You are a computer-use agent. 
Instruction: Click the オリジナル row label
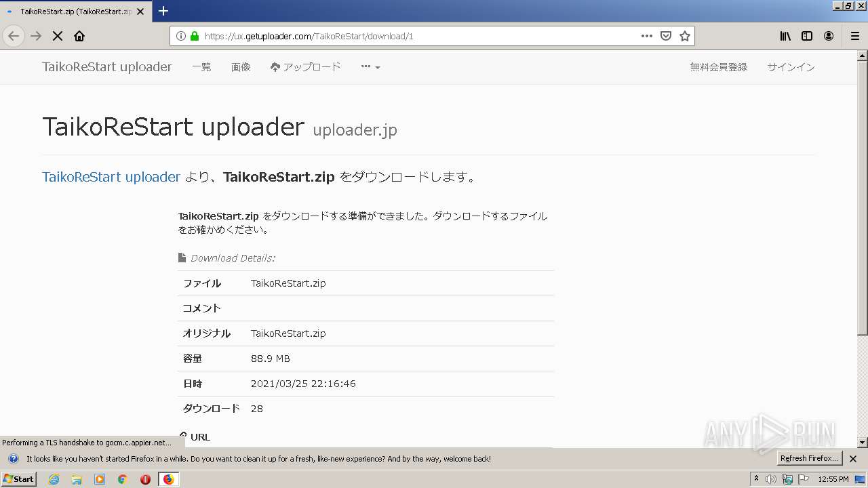(207, 333)
